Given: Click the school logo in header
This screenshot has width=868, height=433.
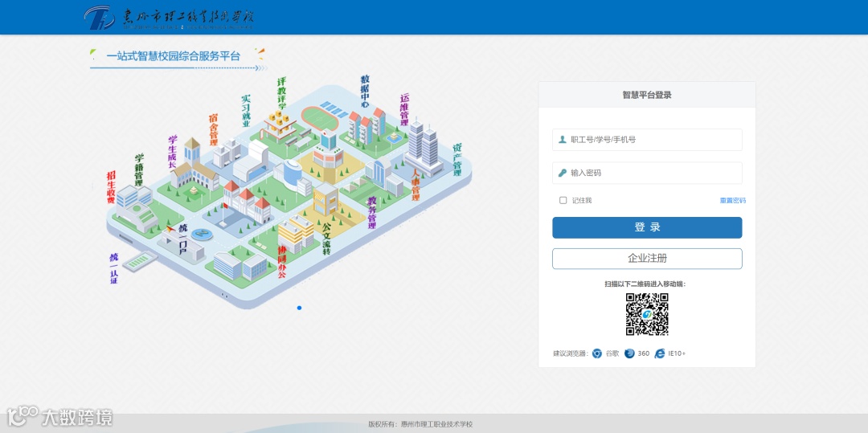Looking at the screenshot, I should [170, 18].
